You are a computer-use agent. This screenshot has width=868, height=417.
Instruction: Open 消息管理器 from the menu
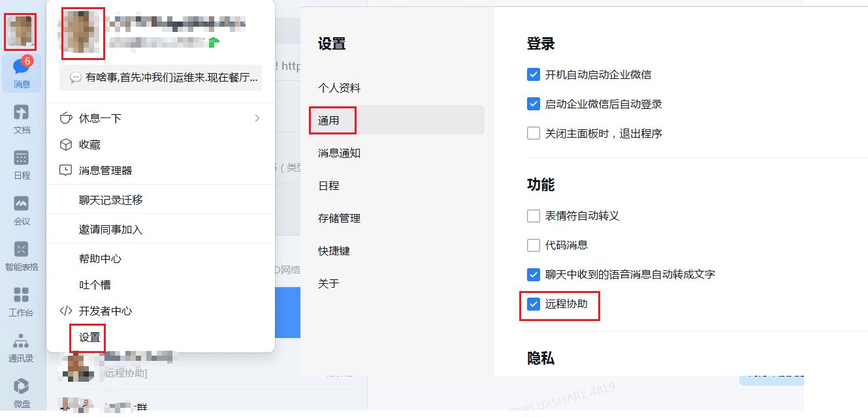(x=105, y=170)
